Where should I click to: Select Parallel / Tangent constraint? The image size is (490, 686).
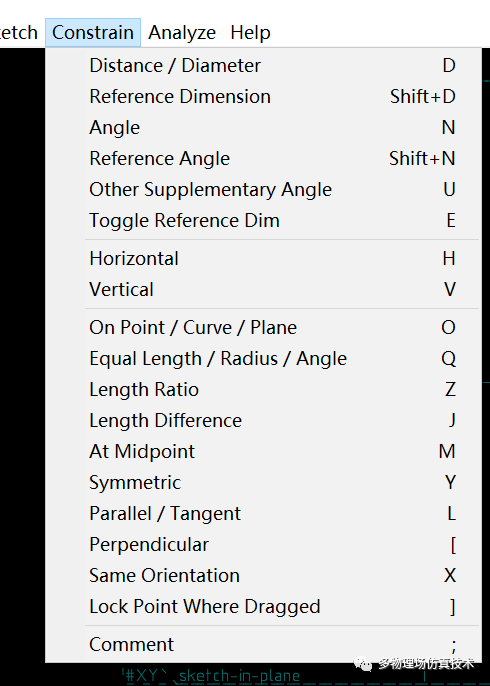(262, 514)
